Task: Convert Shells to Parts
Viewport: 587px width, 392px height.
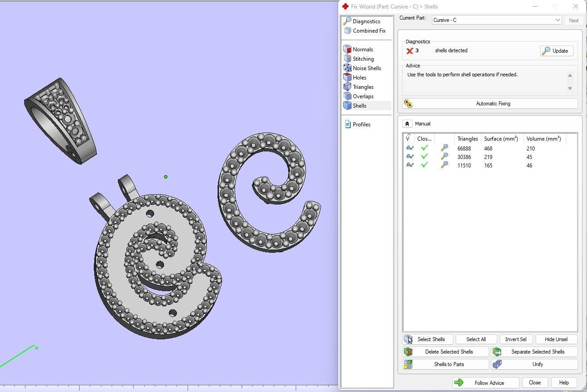Action: [445, 364]
